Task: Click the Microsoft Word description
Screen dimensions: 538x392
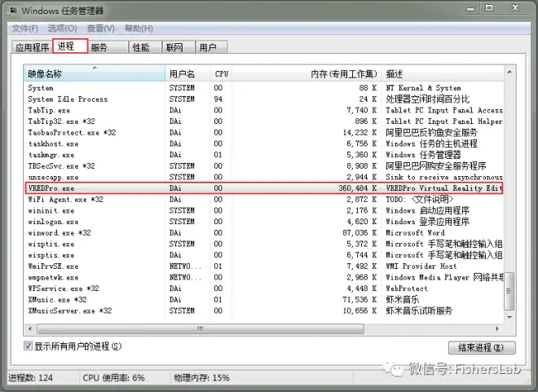Action: 415,233
